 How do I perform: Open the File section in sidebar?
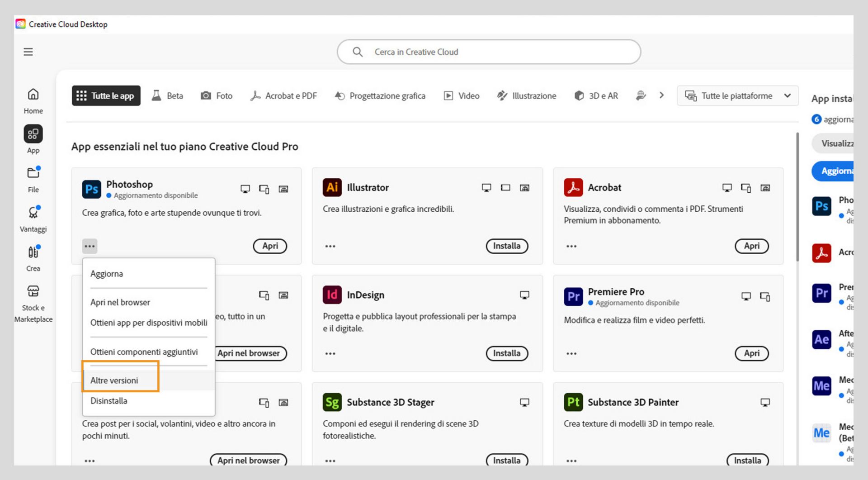coord(33,179)
